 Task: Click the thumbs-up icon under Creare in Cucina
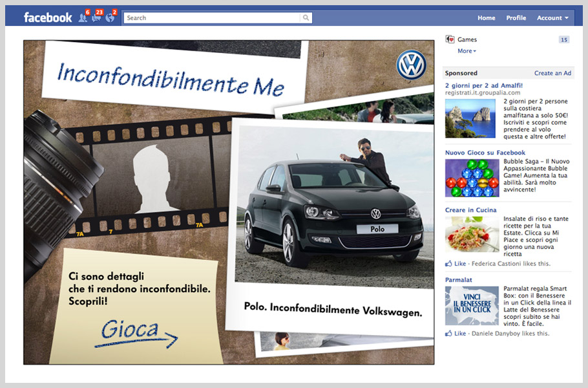(x=448, y=264)
